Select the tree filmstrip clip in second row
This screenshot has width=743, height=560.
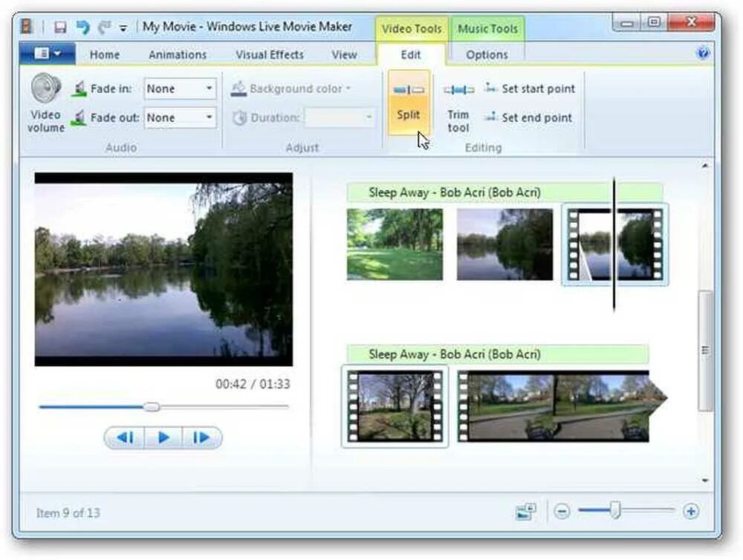395,406
